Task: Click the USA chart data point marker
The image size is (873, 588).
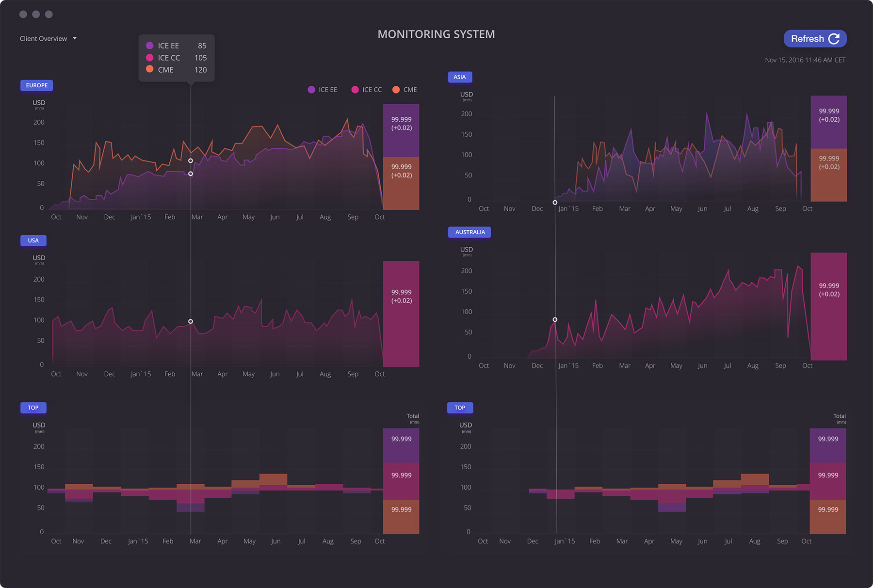Action: coord(191,321)
